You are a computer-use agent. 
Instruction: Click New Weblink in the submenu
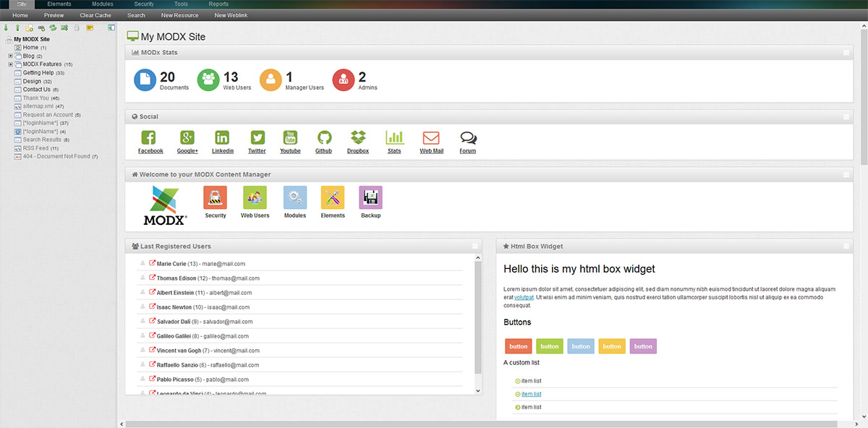coord(231,15)
